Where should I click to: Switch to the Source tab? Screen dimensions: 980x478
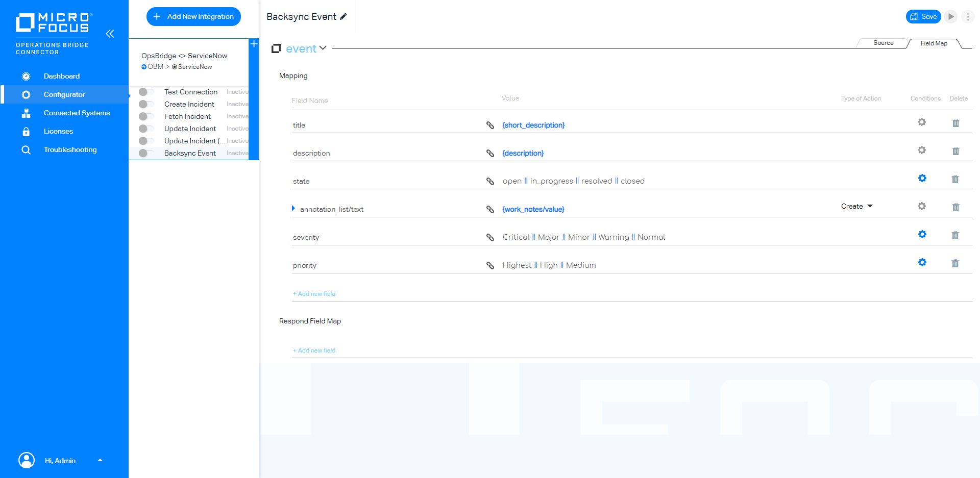click(883, 43)
